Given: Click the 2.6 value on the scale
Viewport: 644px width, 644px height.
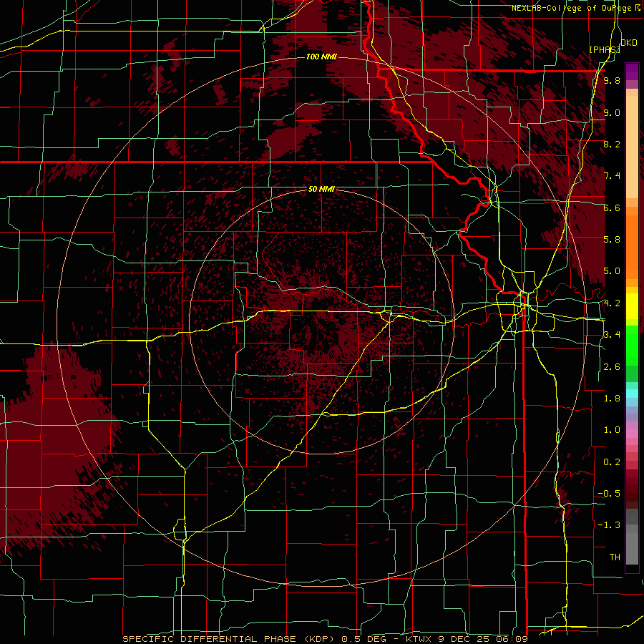Looking at the screenshot, I should click(x=612, y=367).
